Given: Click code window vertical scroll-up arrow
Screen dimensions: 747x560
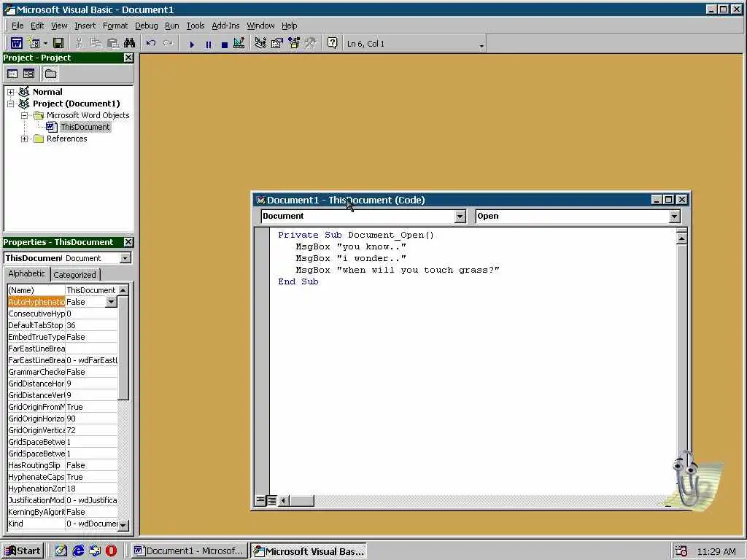Looking at the screenshot, I should click(682, 238).
